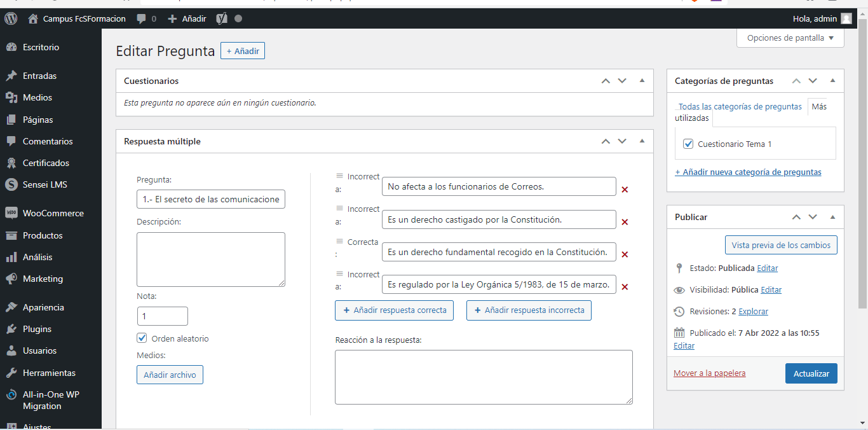This screenshot has width=868, height=430.
Task: Move Publicar panel up
Action: (x=796, y=217)
